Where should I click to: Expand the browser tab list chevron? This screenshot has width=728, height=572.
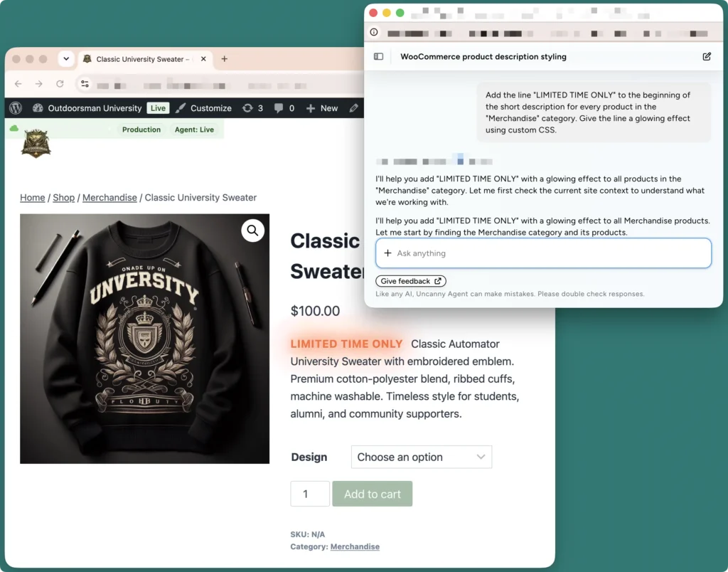(66, 58)
